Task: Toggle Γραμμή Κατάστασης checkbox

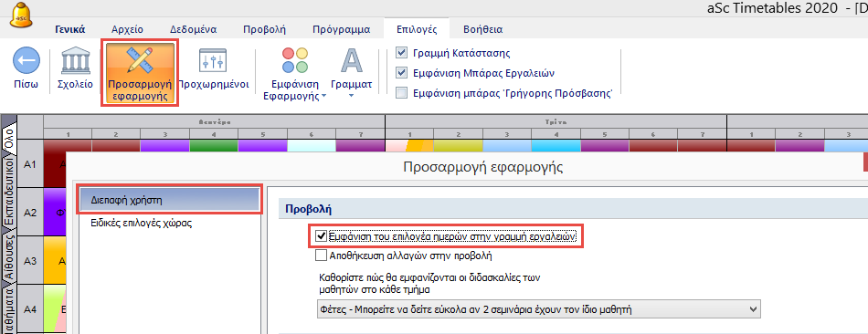Action: (401, 54)
